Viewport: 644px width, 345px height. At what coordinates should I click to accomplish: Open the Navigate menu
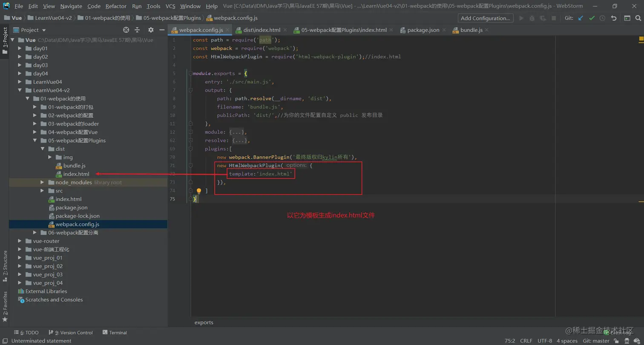click(x=71, y=6)
